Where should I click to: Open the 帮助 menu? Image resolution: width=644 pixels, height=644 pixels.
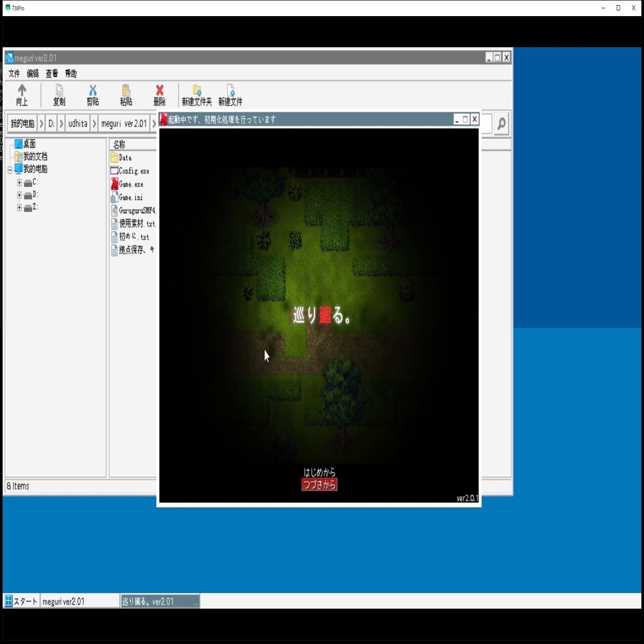pos(71,73)
